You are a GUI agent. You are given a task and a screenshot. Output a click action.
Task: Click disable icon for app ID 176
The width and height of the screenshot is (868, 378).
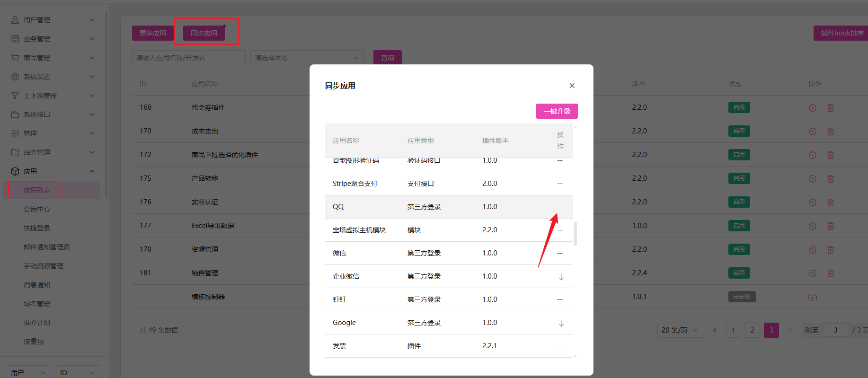(812, 202)
